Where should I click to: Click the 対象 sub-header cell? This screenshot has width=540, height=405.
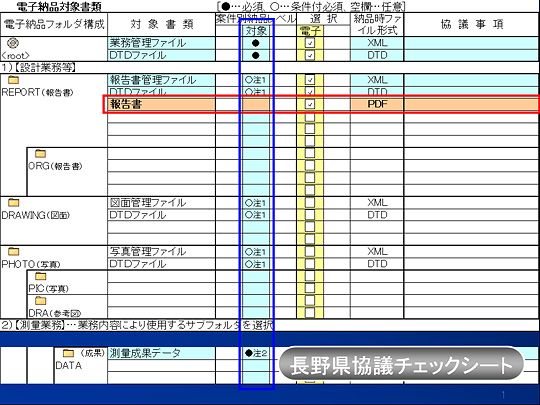point(256,31)
